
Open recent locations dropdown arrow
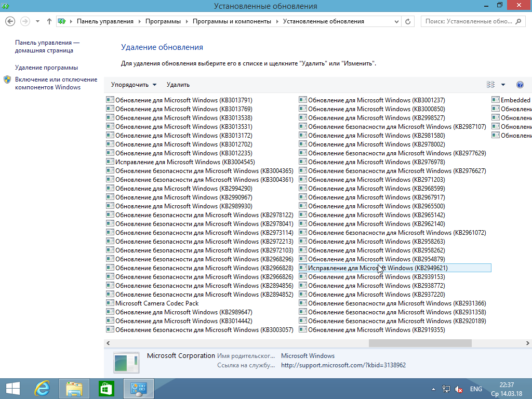tap(37, 21)
